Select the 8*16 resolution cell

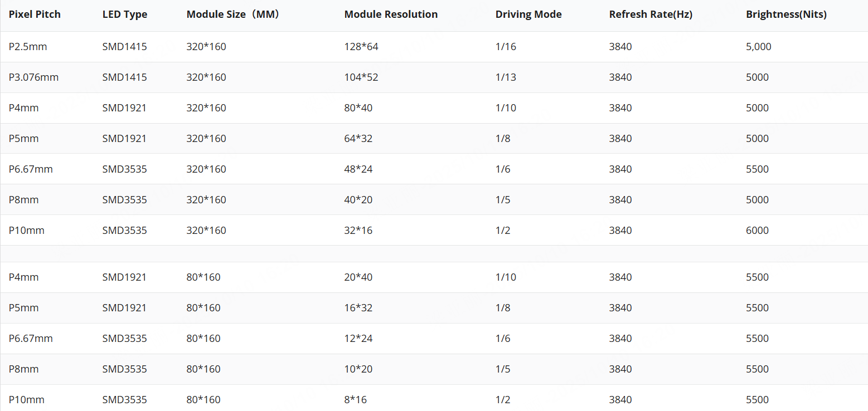[356, 400]
